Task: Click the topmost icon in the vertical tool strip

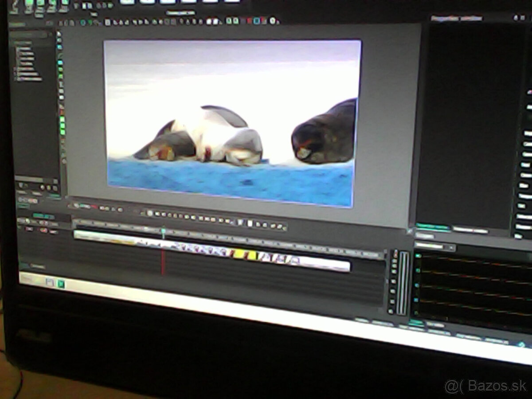Action: (x=59, y=34)
